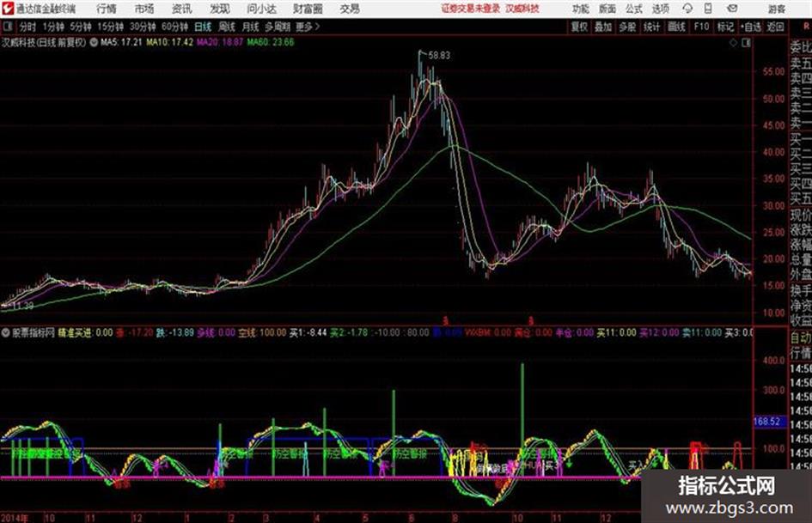This screenshot has height=523, width=812.
Task: Select the 周线 weekly period tab
Action: tap(227, 27)
